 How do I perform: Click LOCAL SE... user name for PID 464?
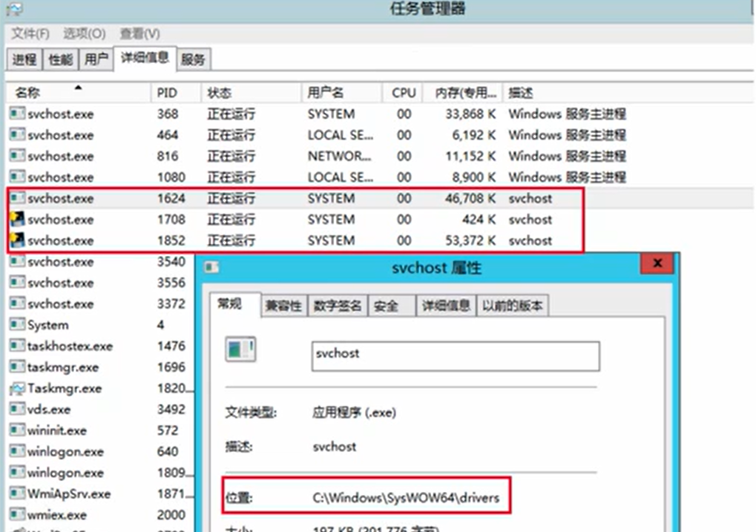click(340, 135)
